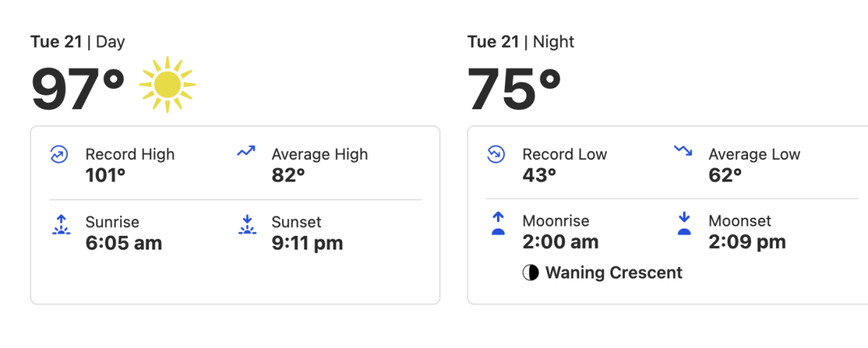Click the Average Low downward trend icon

[x=683, y=151]
